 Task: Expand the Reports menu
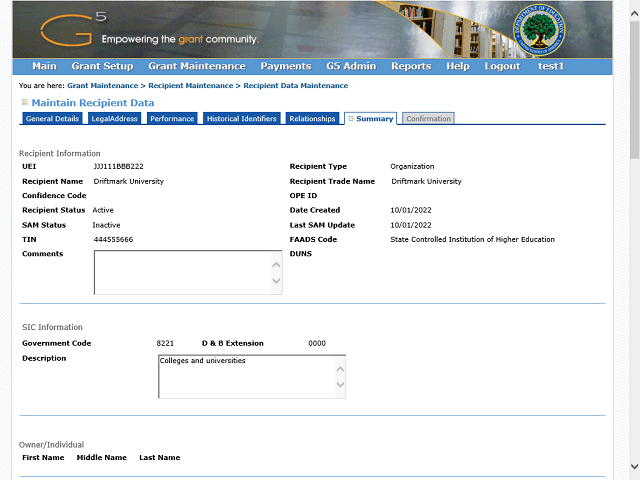(x=411, y=66)
